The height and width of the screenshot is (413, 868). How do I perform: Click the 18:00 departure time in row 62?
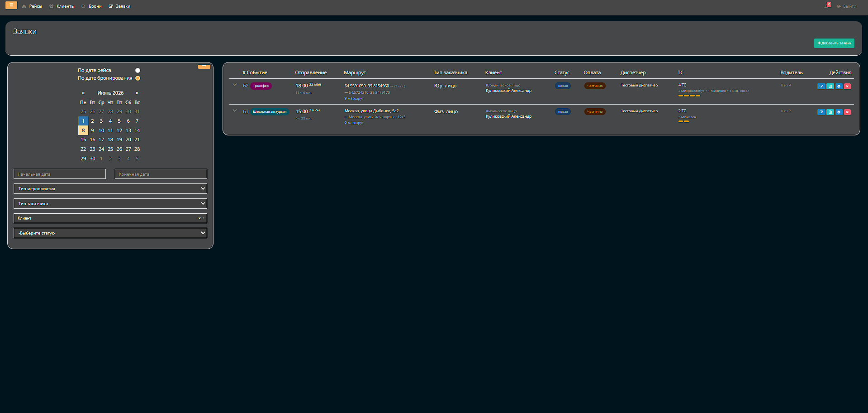(x=302, y=86)
